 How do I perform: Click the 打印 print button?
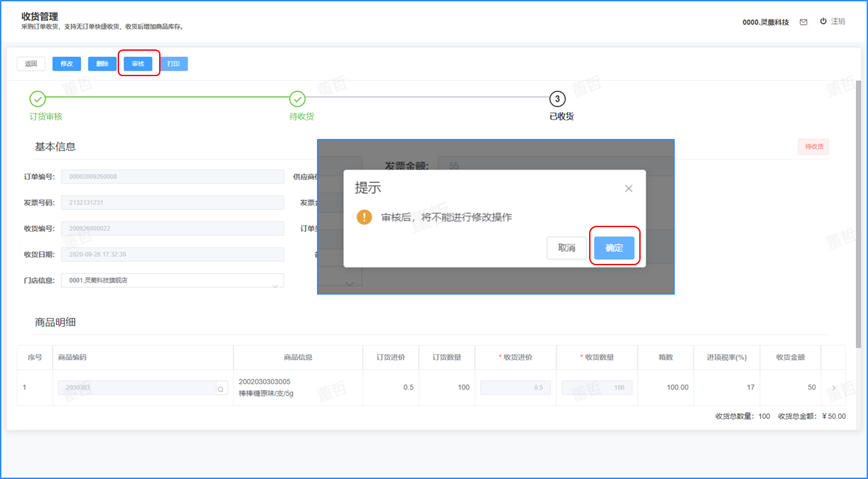[x=174, y=63]
